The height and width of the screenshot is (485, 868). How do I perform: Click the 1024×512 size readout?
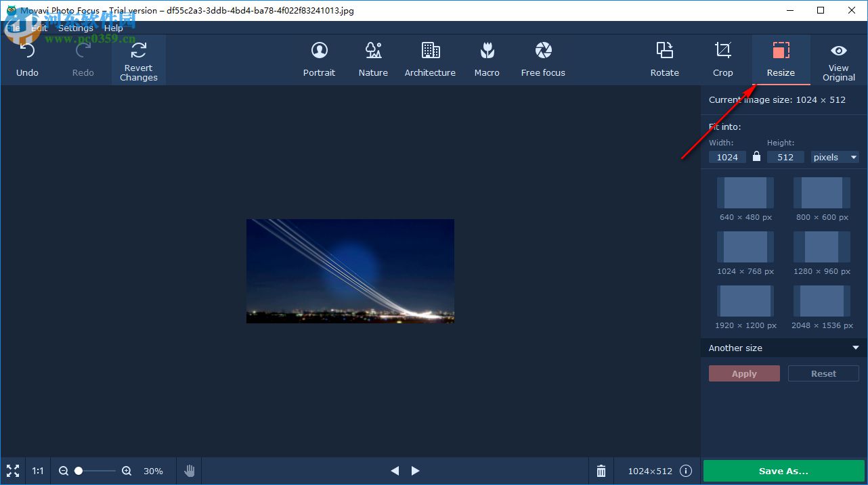650,471
